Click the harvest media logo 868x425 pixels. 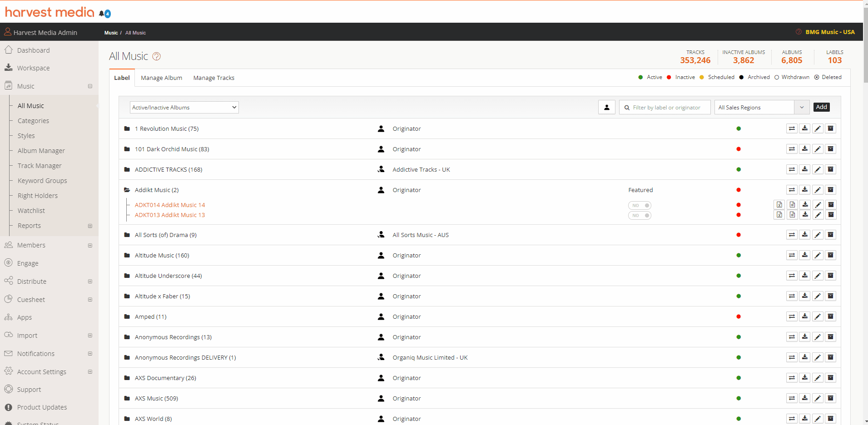pos(50,12)
